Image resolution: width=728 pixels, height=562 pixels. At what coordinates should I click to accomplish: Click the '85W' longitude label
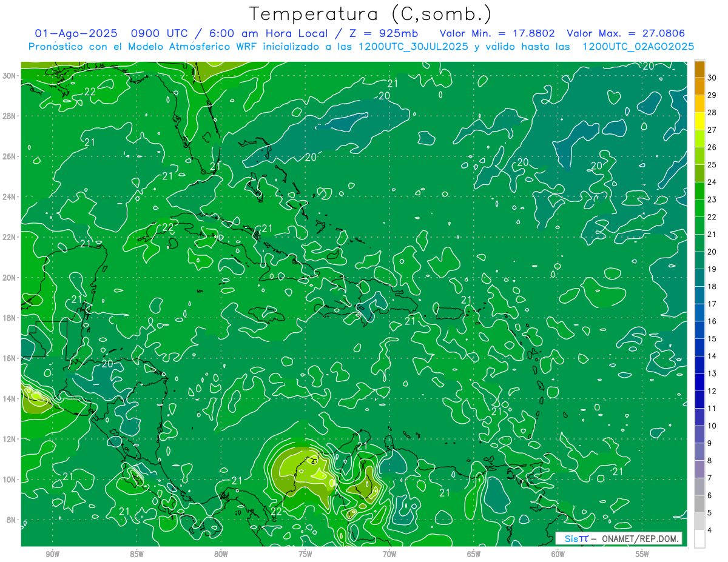click(136, 554)
